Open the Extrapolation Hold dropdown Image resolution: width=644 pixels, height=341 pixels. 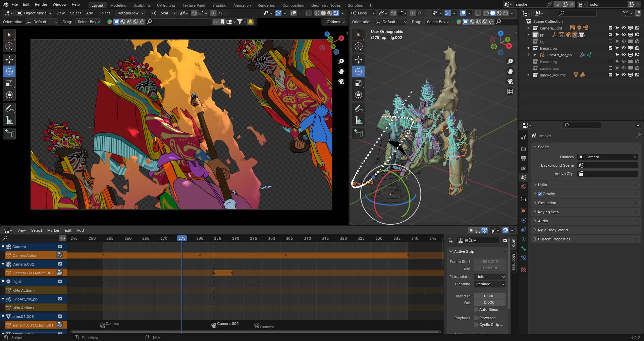[x=490, y=277]
